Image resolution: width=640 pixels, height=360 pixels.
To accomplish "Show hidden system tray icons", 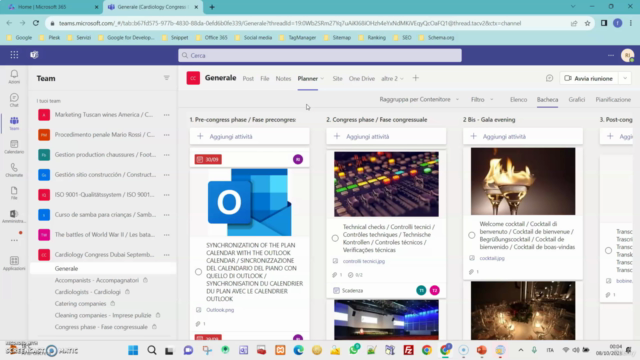I will click(x=521, y=350).
